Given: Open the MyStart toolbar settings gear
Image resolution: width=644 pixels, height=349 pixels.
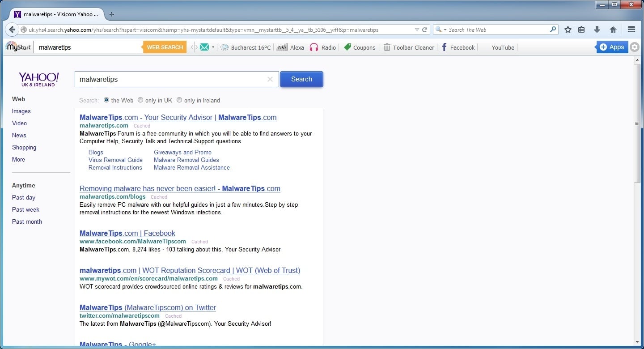Looking at the screenshot, I should (634, 47).
